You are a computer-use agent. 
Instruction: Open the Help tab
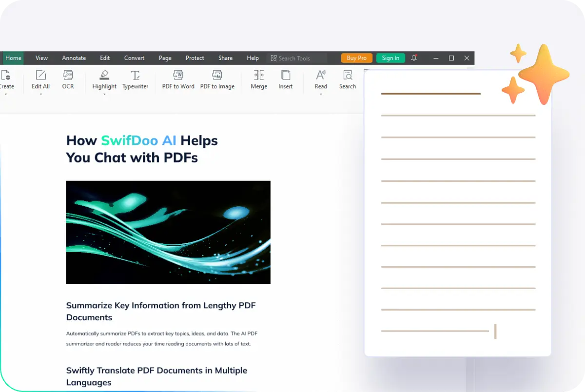(x=253, y=58)
